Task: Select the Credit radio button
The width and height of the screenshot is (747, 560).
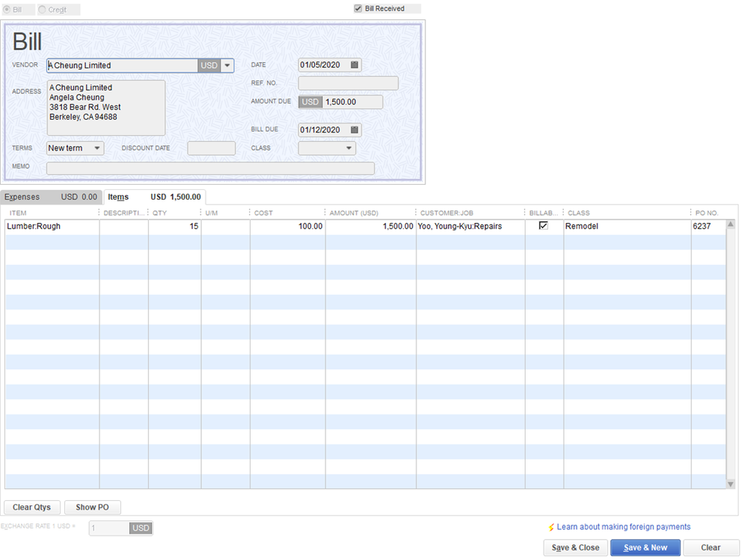Action: point(43,10)
